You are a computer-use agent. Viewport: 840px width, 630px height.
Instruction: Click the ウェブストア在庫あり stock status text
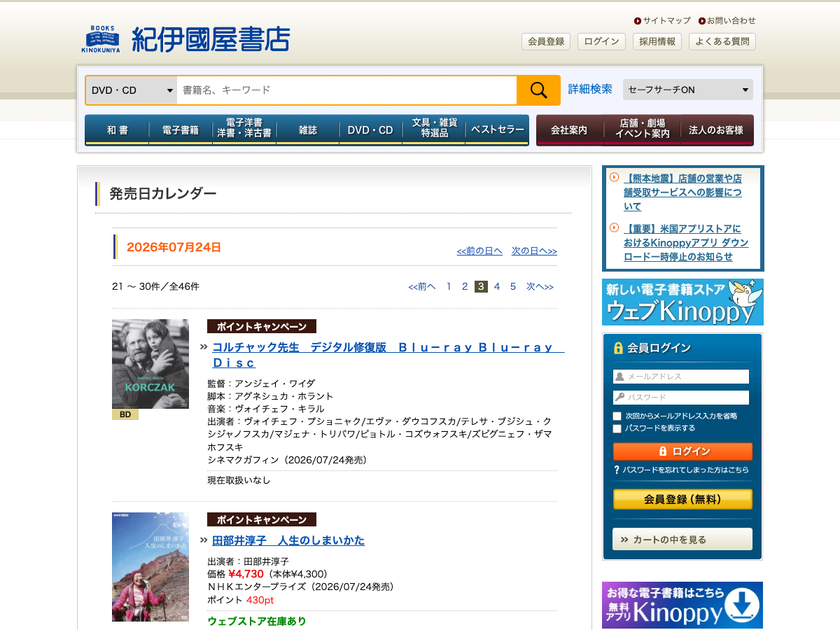coord(257,621)
